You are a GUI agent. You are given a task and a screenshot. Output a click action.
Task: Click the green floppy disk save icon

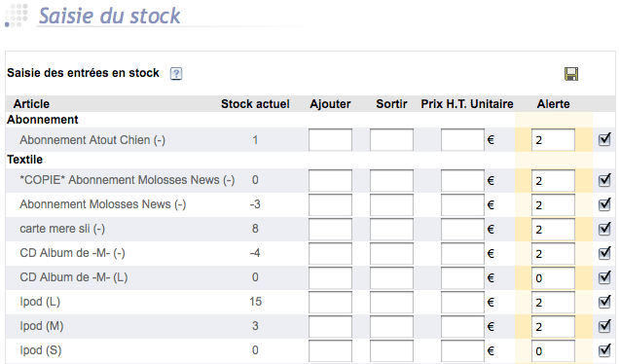click(x=571, y=74)
